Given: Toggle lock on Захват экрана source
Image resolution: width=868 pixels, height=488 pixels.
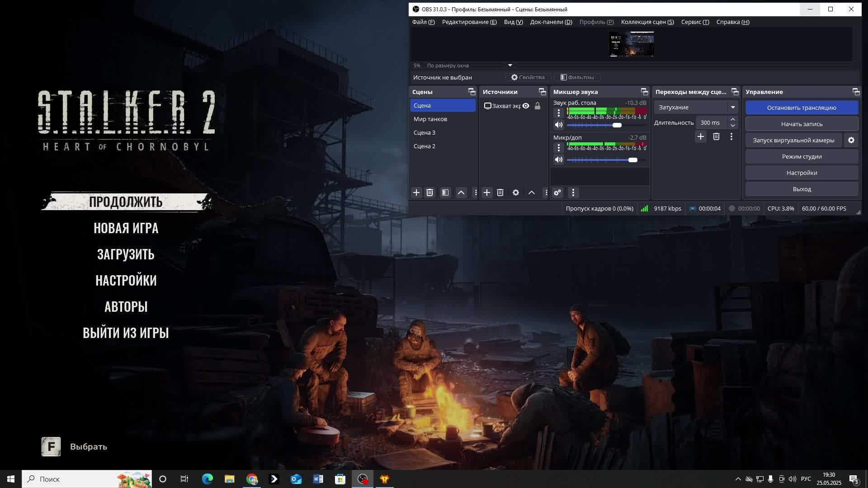Looking at the screenshot, I should [x=538, y=106].
